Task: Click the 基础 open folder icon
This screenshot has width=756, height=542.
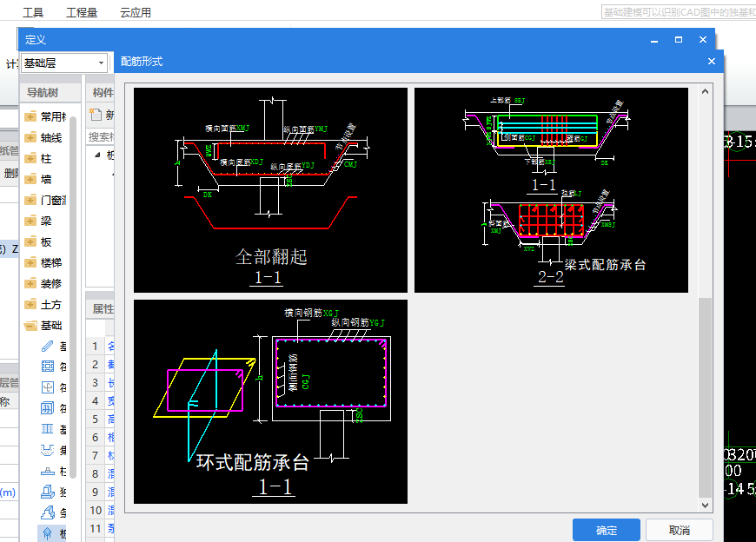Action: [x=30, y=326]
